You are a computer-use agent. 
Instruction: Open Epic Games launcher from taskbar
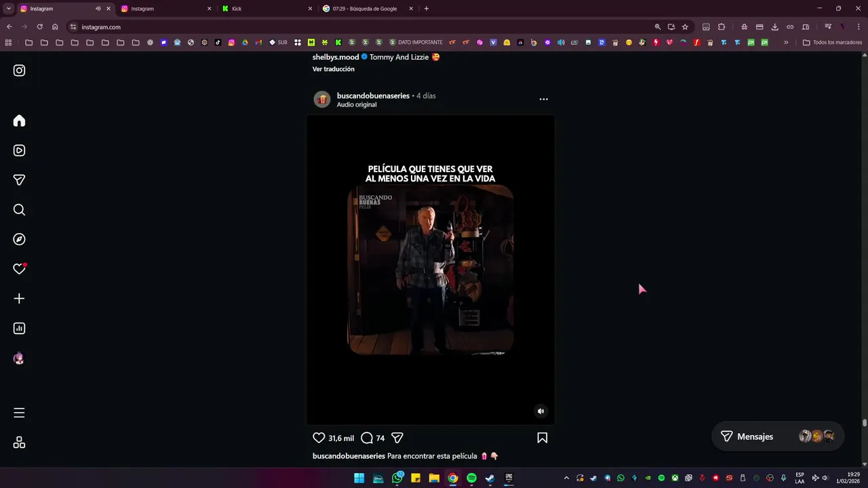[509, 478]
